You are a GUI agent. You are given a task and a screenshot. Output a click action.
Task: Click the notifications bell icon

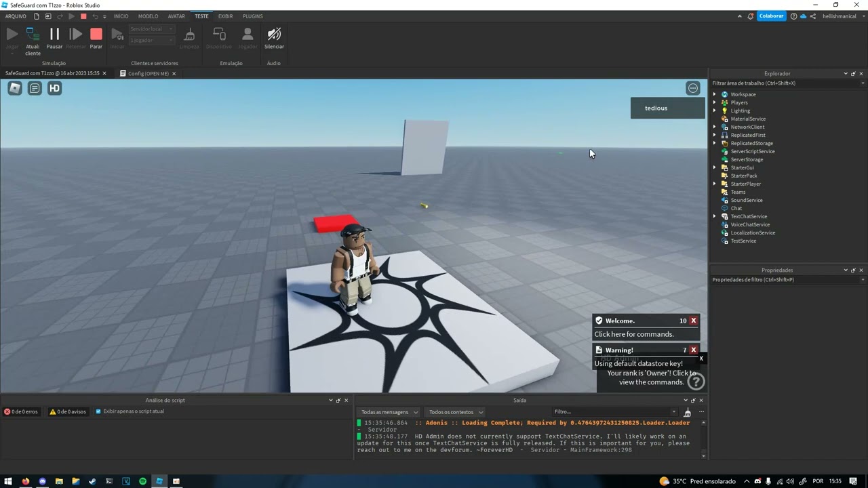coord(751,16)
